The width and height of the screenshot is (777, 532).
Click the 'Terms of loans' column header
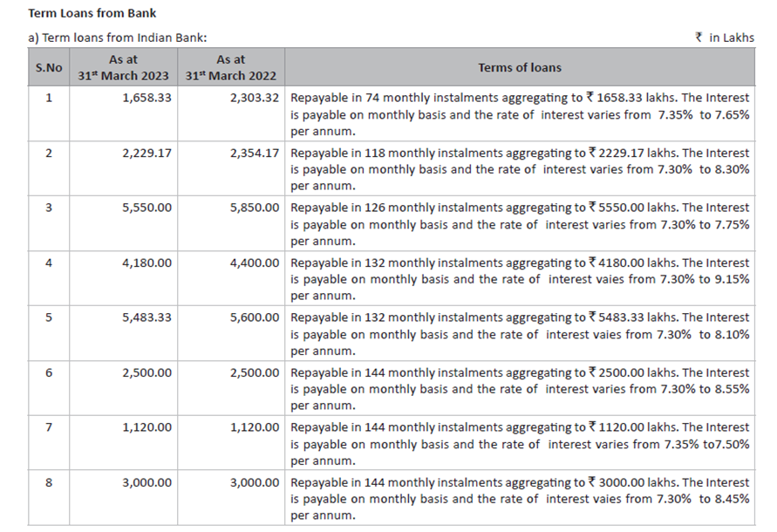tap(519, 67)
